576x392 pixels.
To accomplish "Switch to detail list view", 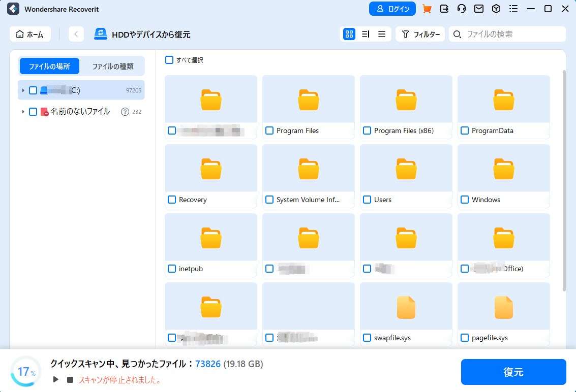I will coord(366,34).
